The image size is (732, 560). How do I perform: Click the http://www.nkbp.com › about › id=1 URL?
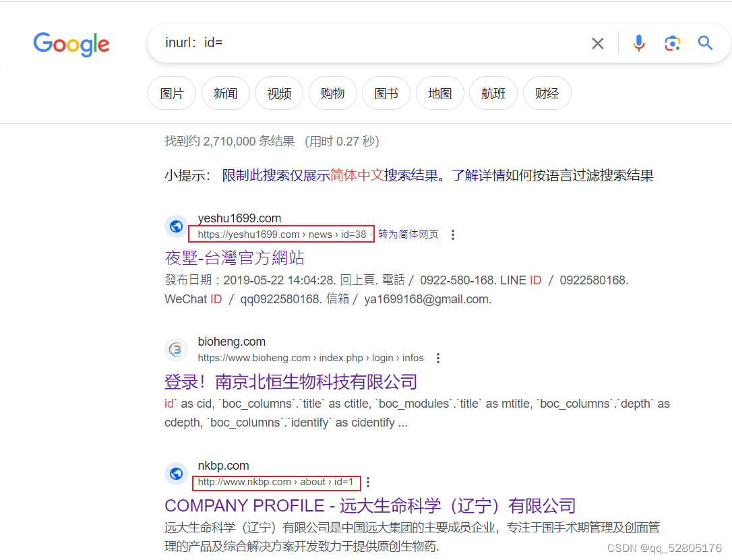click(x=276, y=482)
